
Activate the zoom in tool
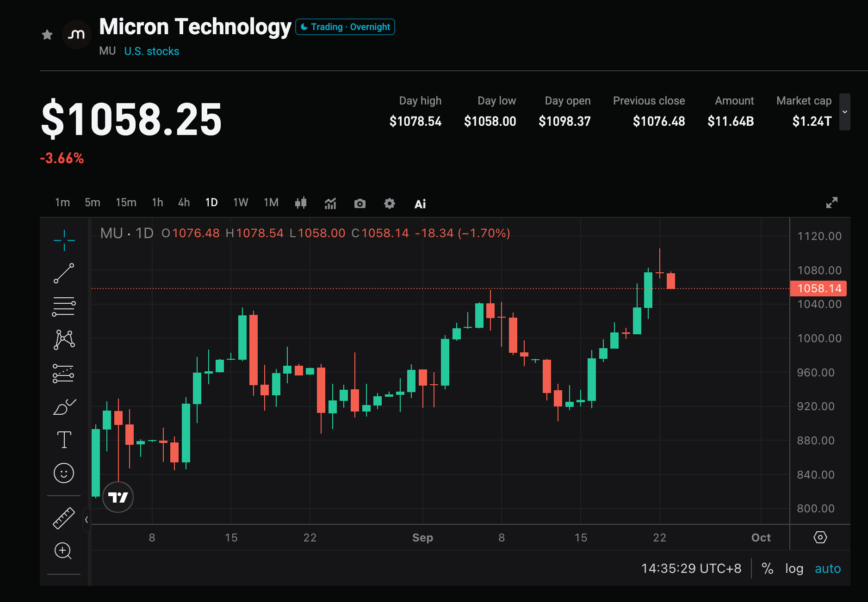coord(63,551)
